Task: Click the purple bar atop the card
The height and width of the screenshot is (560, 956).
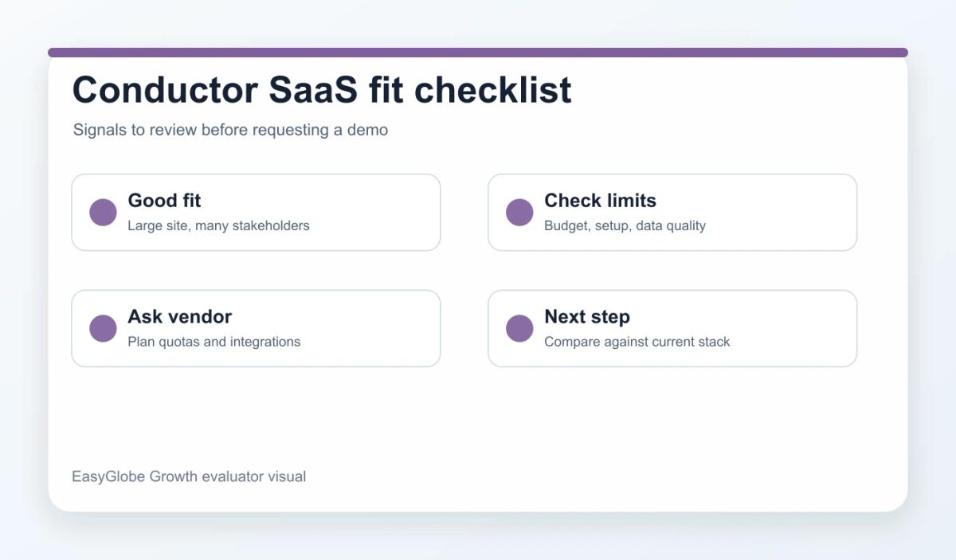Action: pyautogui.click(x=478, y=53)
